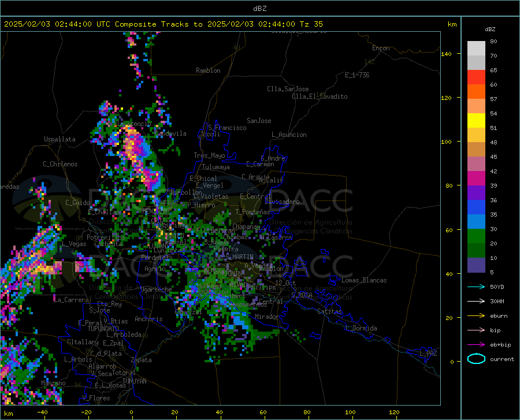The height and width of the screenshot is (420, 520).
Task: Click the 'TUNUYAN' map label
Action: [x=134, y=381]
